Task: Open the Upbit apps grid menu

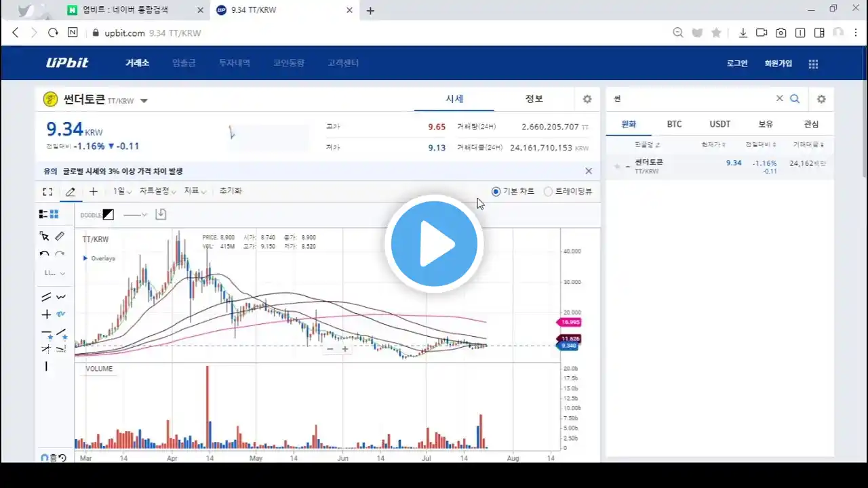Action: pos(814,64)
